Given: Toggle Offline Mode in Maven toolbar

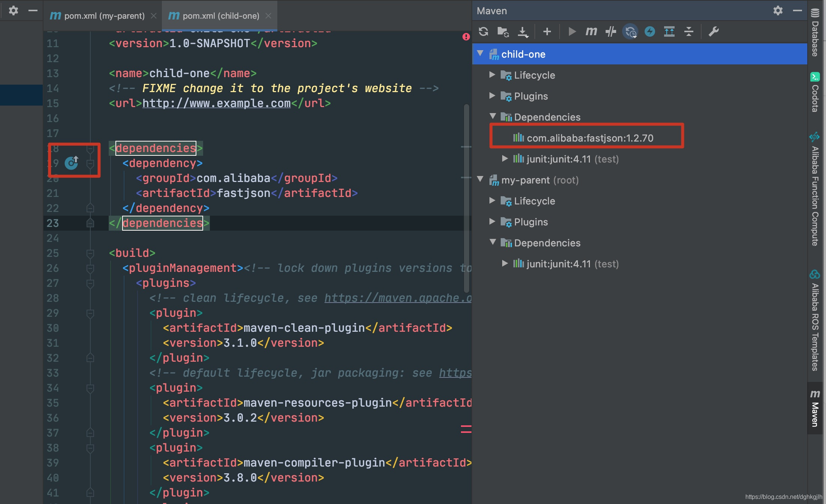Looking at the screenshot, I should click(611, 31).
